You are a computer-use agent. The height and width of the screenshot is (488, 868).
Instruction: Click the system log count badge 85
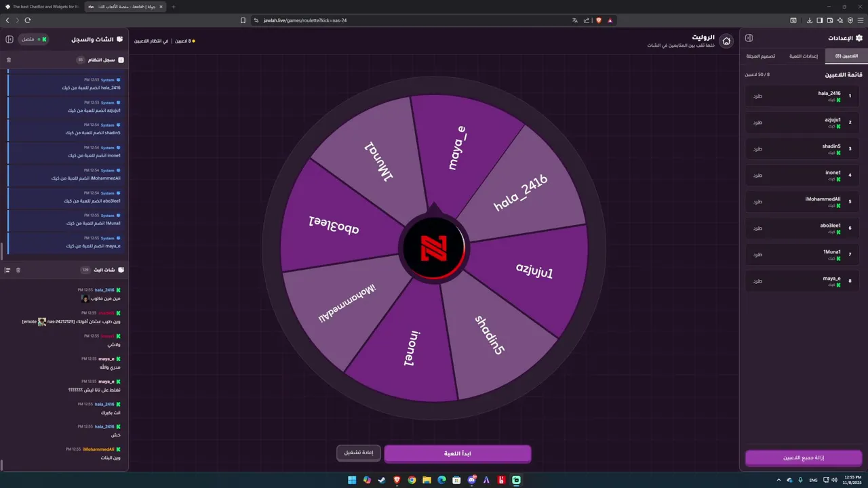point(80,60)
